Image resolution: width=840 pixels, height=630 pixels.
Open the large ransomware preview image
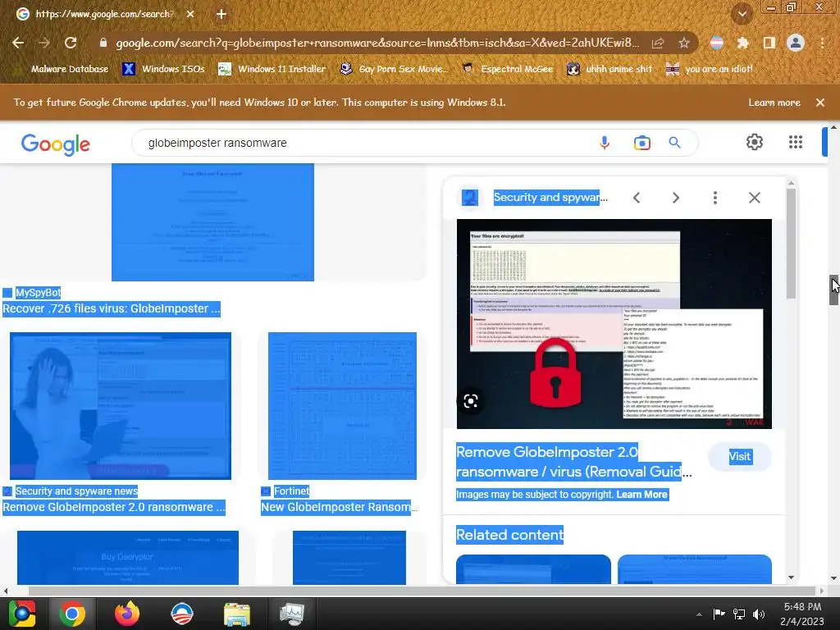(x=614, y=323)
